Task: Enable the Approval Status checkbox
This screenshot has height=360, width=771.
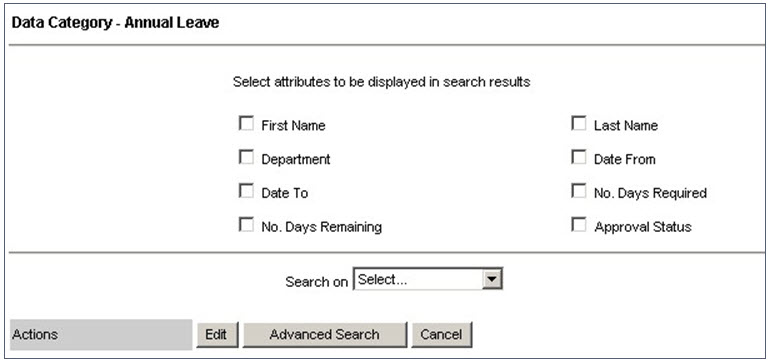Action: [x=579, y=225]
